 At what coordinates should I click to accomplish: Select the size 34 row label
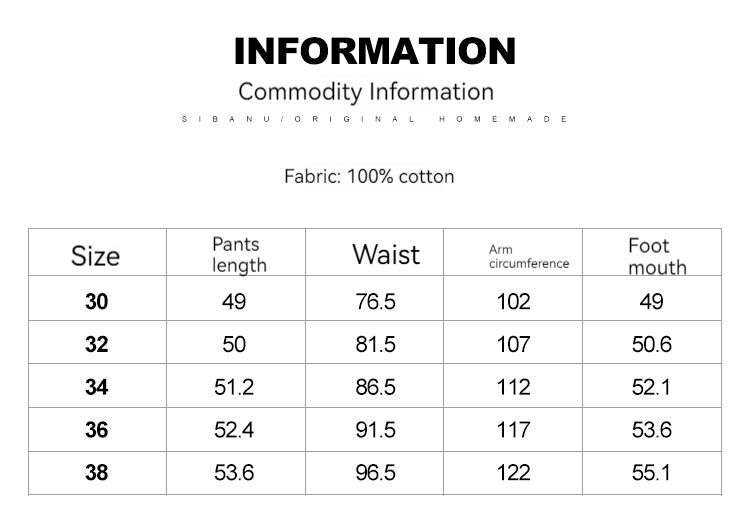coord(96,388)
